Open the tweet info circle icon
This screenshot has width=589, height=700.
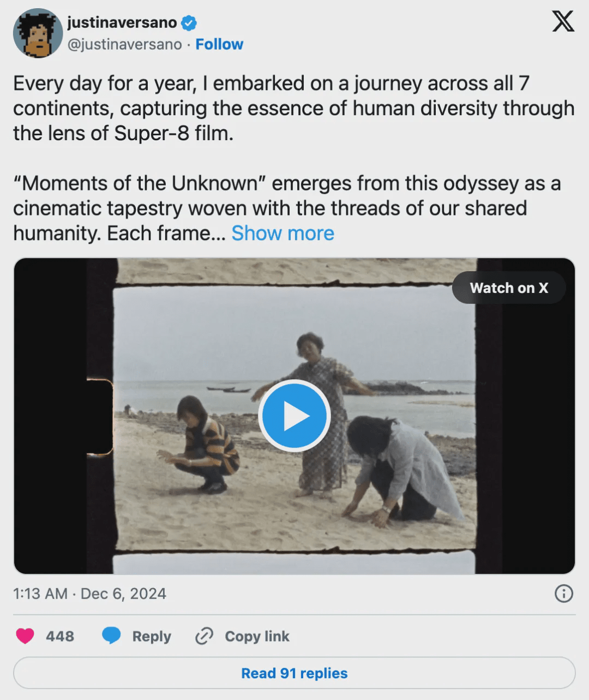coord(563,594)
